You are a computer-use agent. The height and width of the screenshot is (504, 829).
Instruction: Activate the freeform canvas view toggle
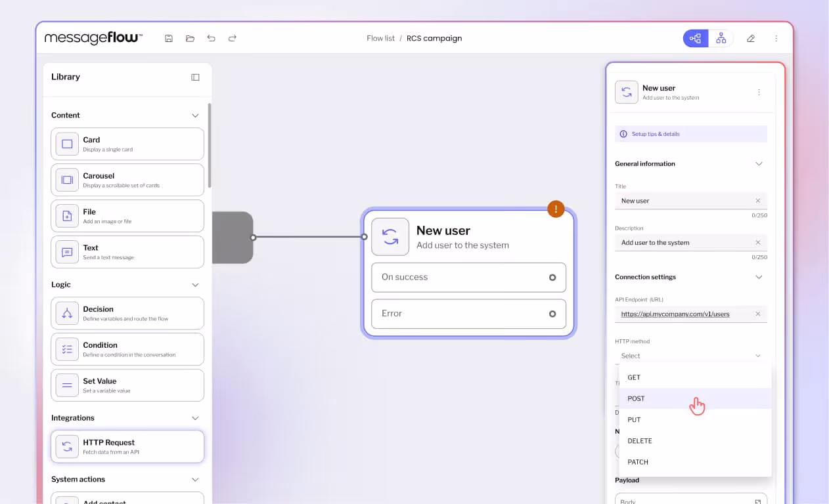(x=695, y=38)
